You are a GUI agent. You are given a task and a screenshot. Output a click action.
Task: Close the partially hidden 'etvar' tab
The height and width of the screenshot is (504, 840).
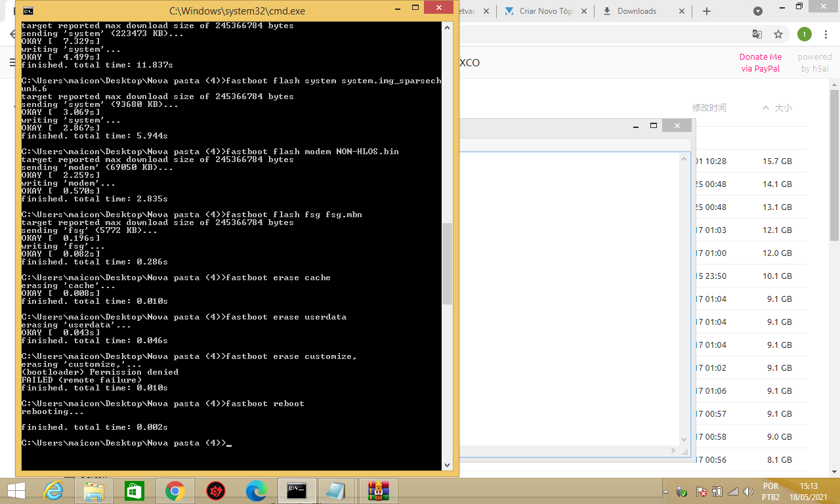[486, 11]
